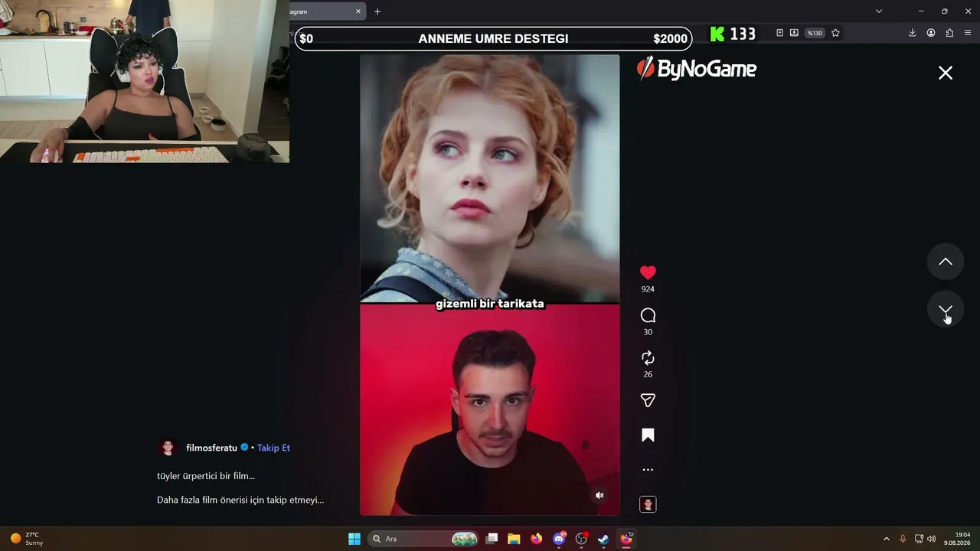Screen dimensions: 980x551
Task: Open OBS Studio from the taskbar
Action: coord(581,539)
